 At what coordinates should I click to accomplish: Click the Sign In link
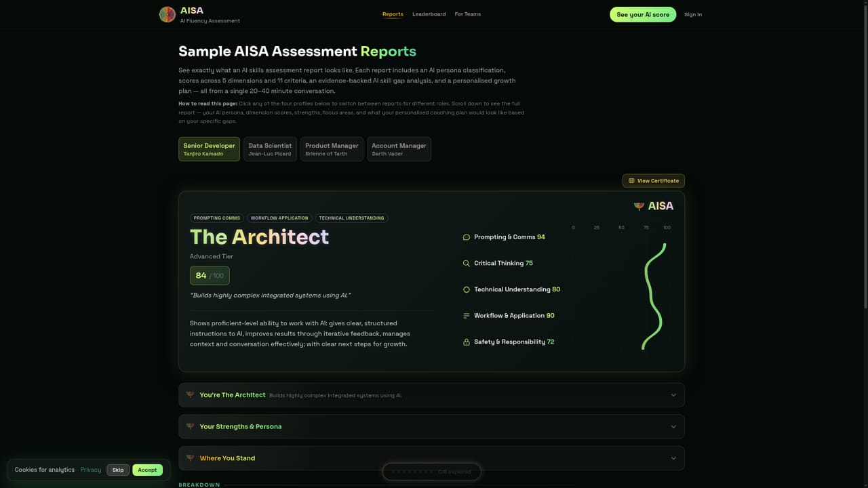(693, 14)
